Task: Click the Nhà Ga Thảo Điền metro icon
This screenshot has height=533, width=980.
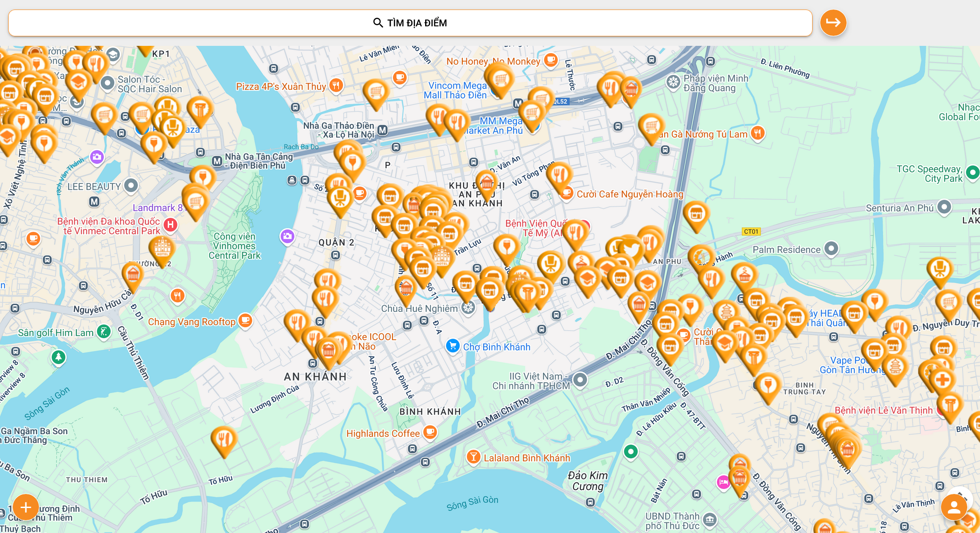Action: pyautogui.click(x=382, y=130)
